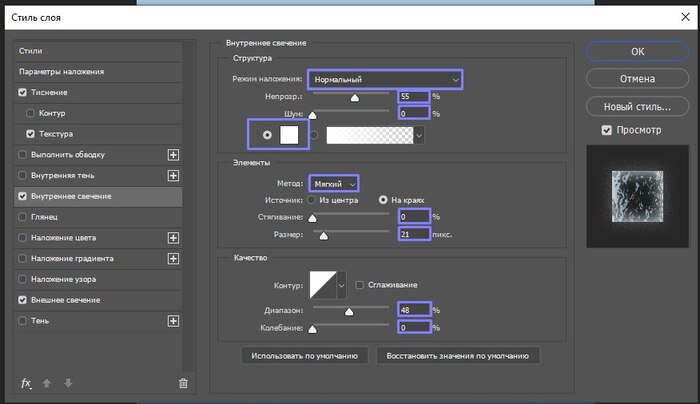Click the plus icon beside Наложение градиента
The height and width of the screenshot is (404, 700).
click(173, 259)
